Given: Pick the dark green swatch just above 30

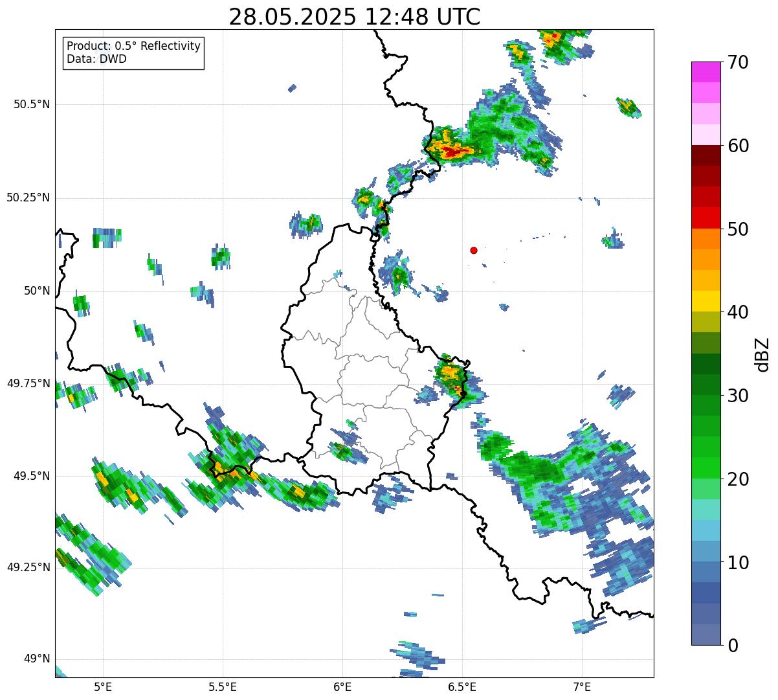Looking at the screenshot, I should 706,385.
